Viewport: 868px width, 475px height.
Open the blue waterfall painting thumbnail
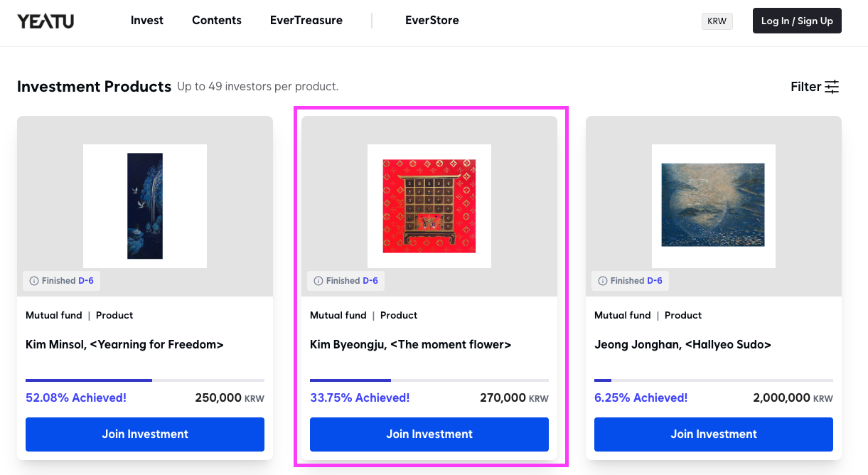[145, 206]
